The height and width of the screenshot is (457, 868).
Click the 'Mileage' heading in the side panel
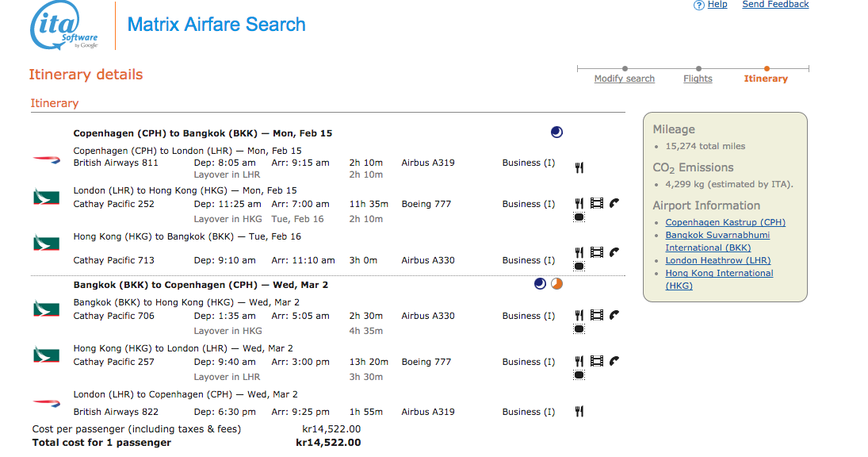point(674,129)
